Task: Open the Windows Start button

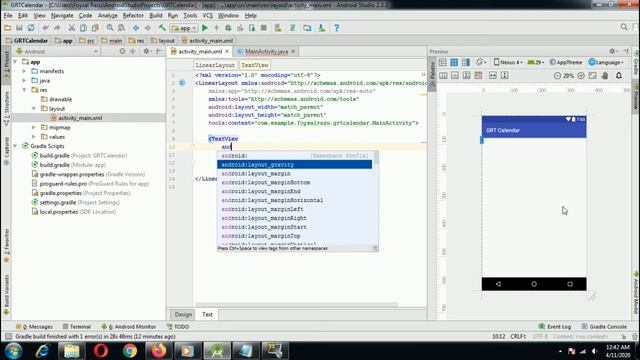Action: (x=13, y=351)
